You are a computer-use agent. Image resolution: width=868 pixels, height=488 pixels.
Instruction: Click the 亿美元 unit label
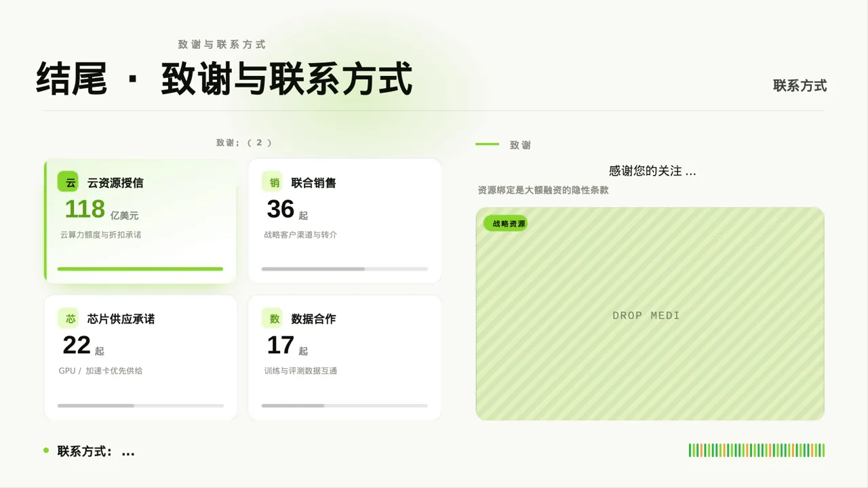click(x=124, y=216)
